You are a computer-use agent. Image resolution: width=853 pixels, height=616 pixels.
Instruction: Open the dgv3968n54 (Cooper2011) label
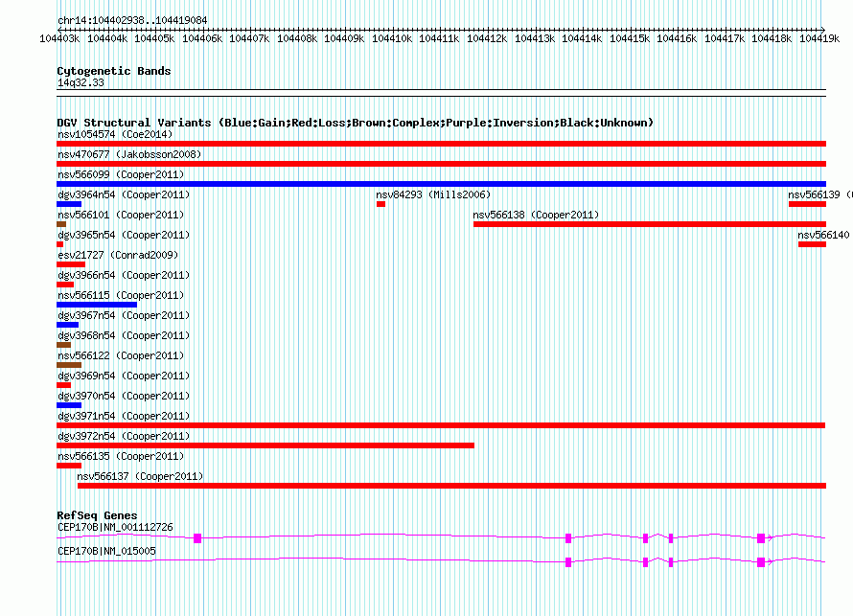[124, 335]
